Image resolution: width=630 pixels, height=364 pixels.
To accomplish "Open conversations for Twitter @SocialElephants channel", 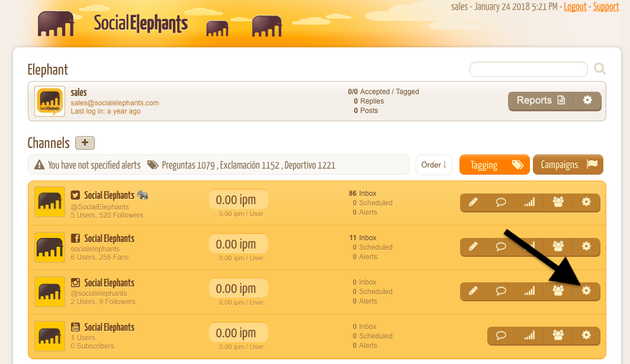I will (x=501, y=202).
